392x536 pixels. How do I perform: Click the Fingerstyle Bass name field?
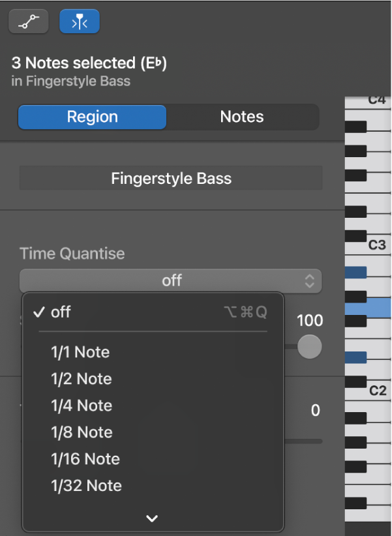(171, 177)
